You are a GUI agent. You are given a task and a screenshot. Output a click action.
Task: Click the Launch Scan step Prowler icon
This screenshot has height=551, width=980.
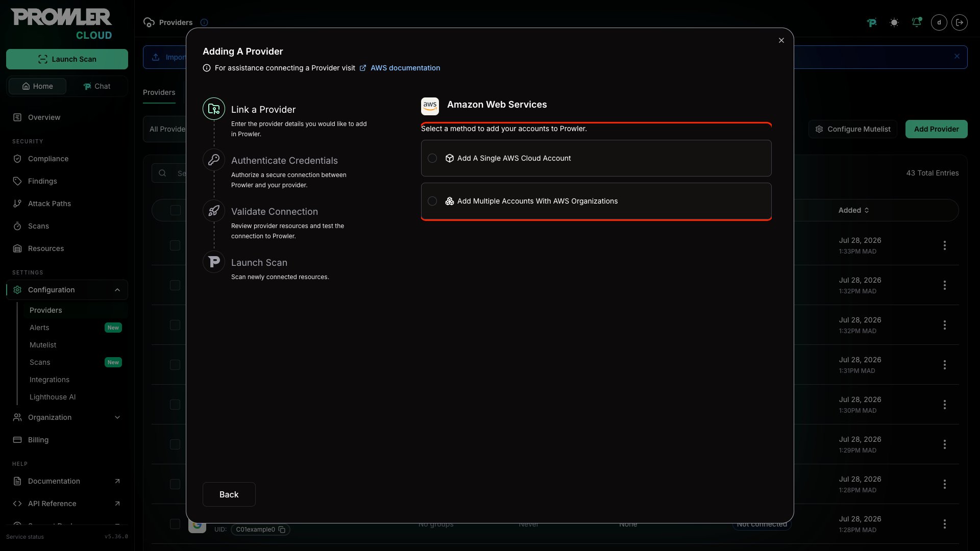(x=214, y=262)
